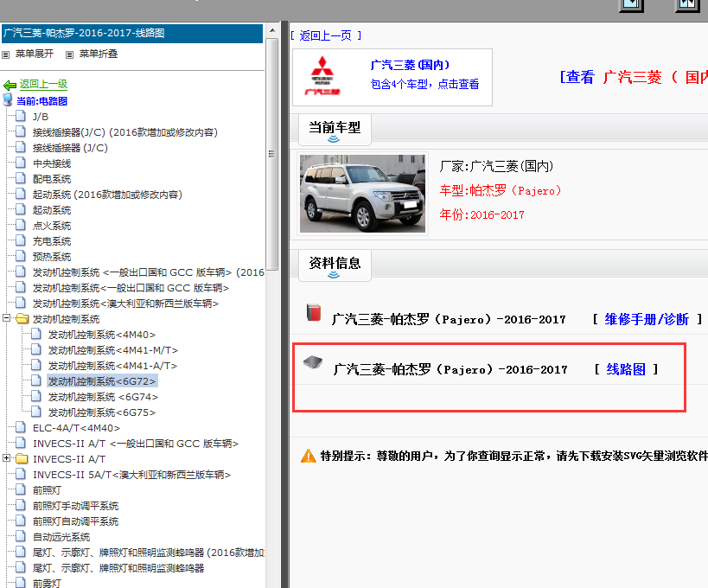Open the plain 起动系统 item

click(52, 210)
